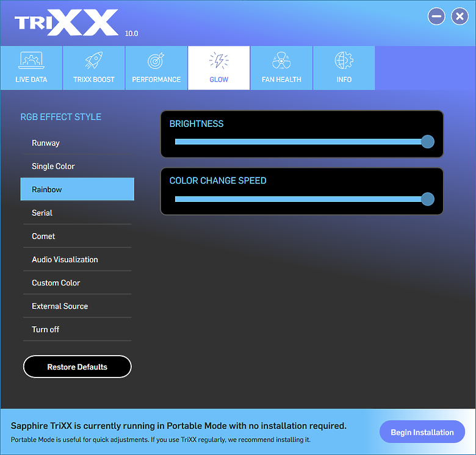Click the Color Change Speed slider handle
476x455 pixels.
tap(427, 199)
